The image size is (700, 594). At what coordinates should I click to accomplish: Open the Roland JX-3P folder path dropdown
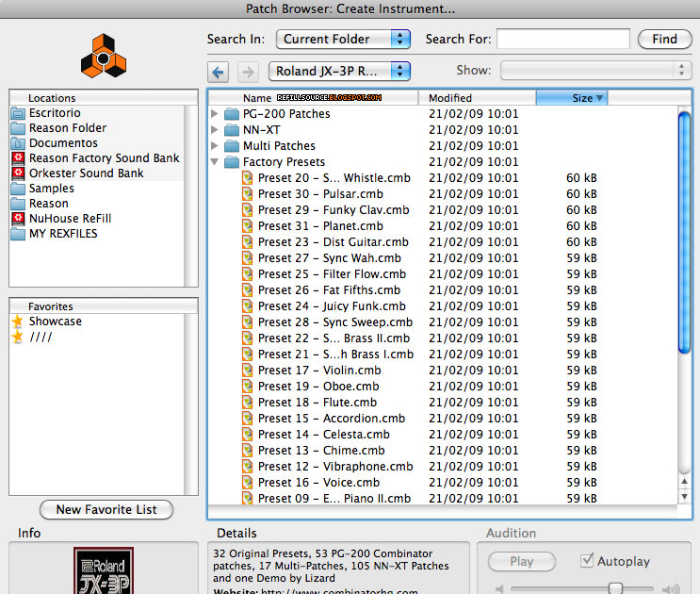[339, 72]
